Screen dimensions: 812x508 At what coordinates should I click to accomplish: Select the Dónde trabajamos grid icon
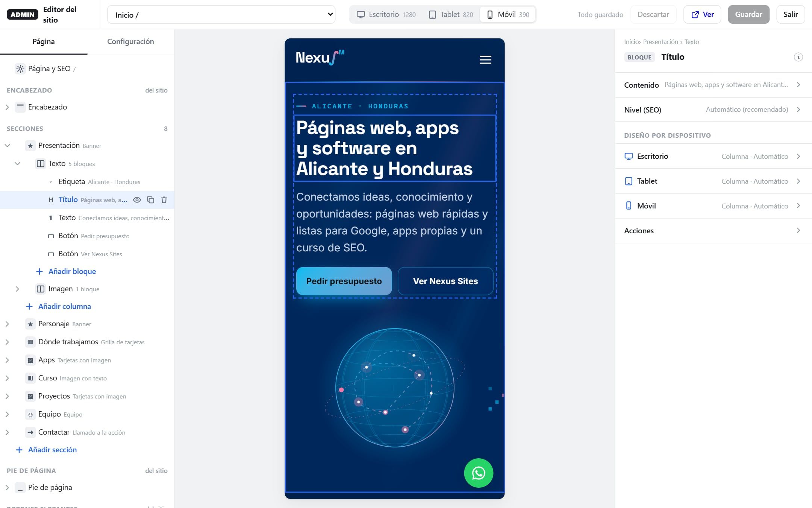tap(30, 342)
